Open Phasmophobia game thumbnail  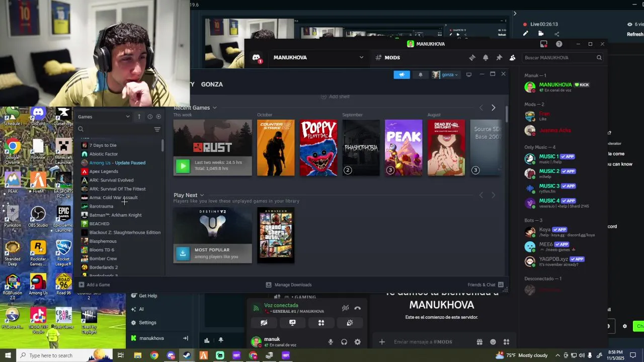[x=361, y=148]
